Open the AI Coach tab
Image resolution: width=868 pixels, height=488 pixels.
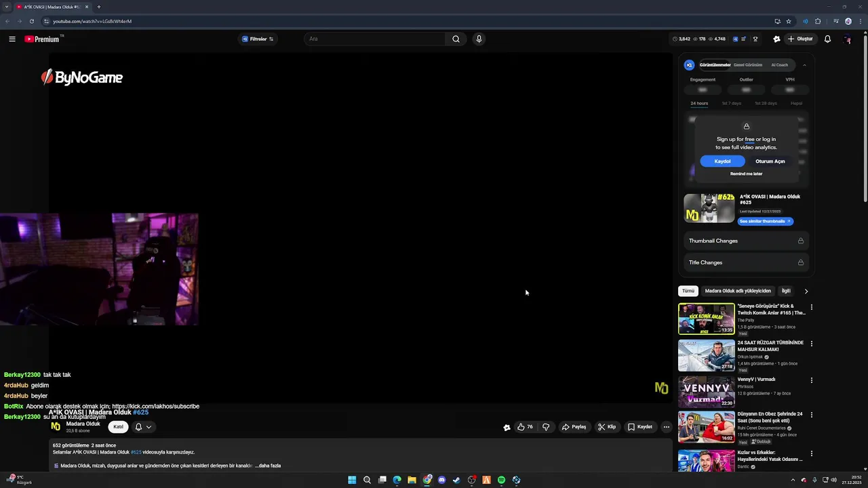(x=779, y=65)
